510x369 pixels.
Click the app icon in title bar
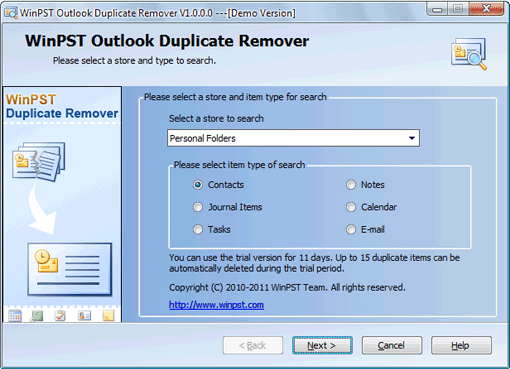[10, 13]
